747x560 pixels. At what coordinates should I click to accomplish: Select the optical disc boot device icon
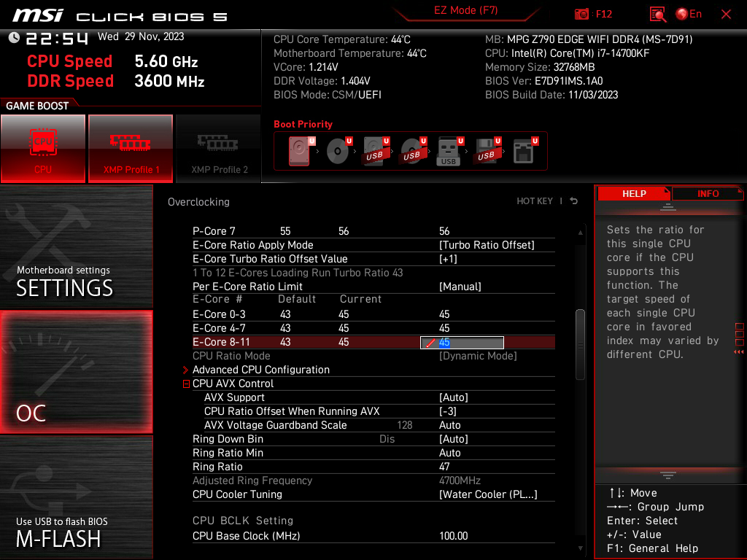338,151
